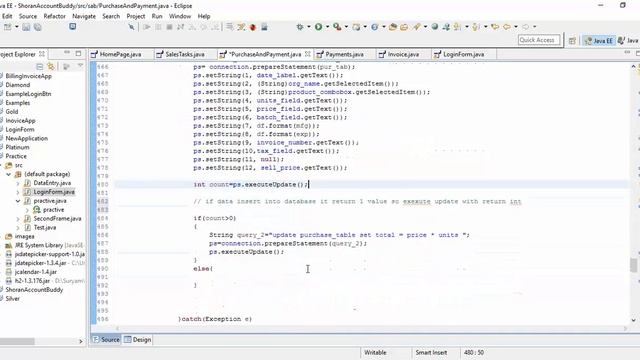
Task: Open dropdown beside the Debug gear icon
Action: pyautogui.click(x=309, y=27)
